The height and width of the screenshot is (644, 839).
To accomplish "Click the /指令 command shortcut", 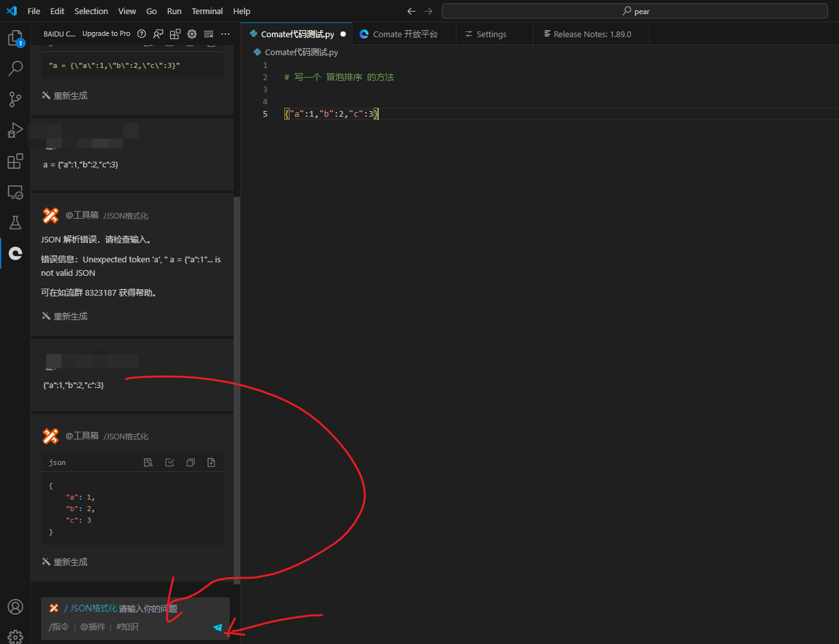I will [59, 627].
